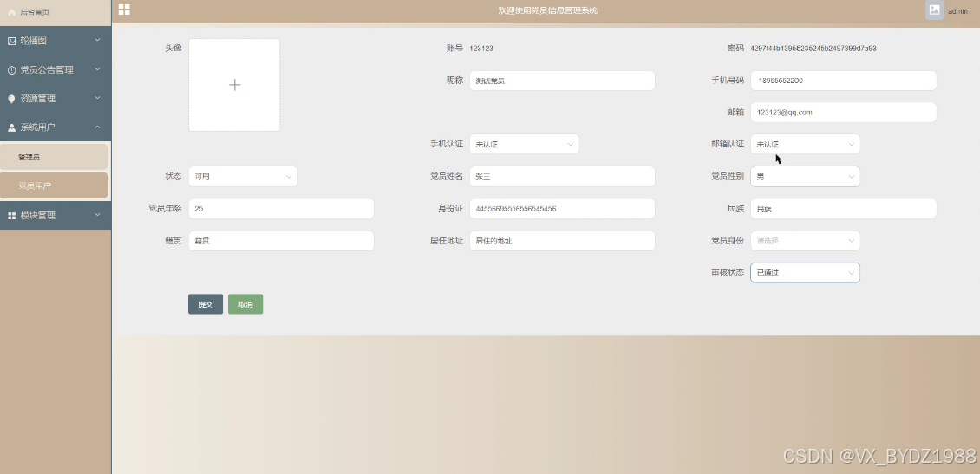This screenshot has height=474, width=980.
Task: Open 后台首页 in the sidebar
Action: [x=56, y=12]
